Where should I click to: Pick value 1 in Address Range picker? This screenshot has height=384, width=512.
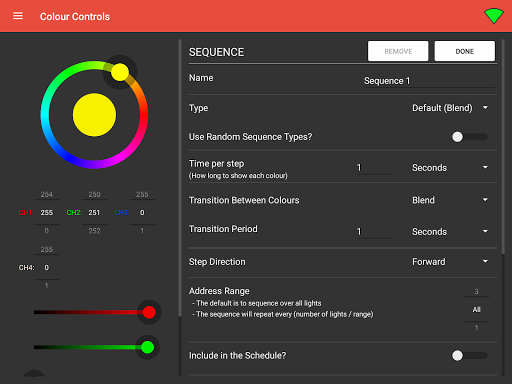click(x=476, y=328)
